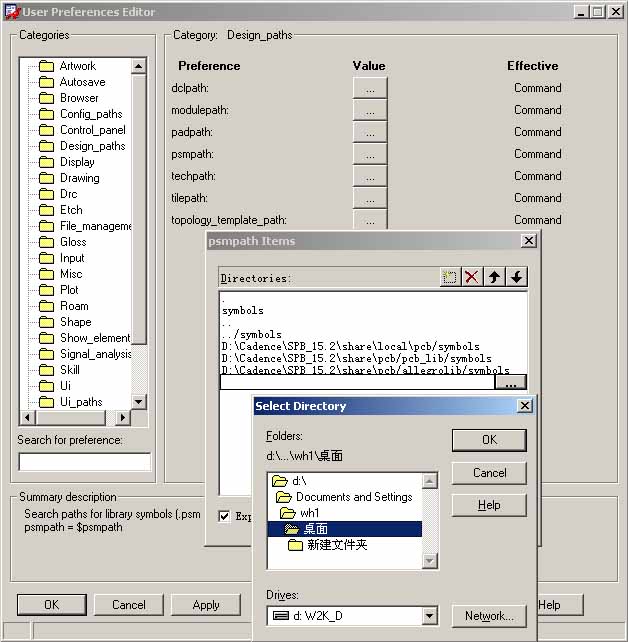
Task: Select the pcb_lib/symbols directory entry
Action: [x=357, y=358]
